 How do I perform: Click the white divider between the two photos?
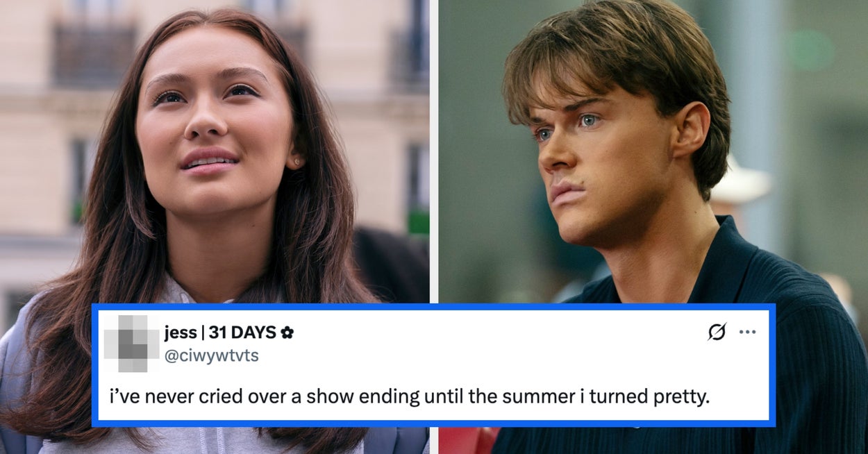pos(434,151)
